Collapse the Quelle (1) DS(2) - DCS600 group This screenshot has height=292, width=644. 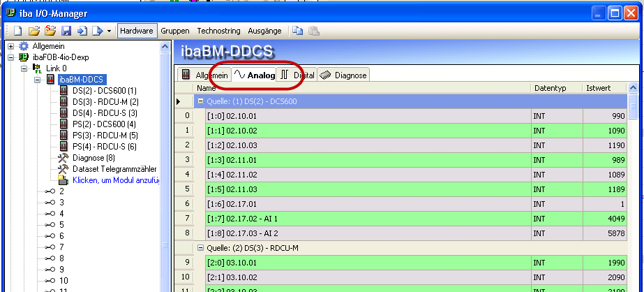[x=200, y=101]
